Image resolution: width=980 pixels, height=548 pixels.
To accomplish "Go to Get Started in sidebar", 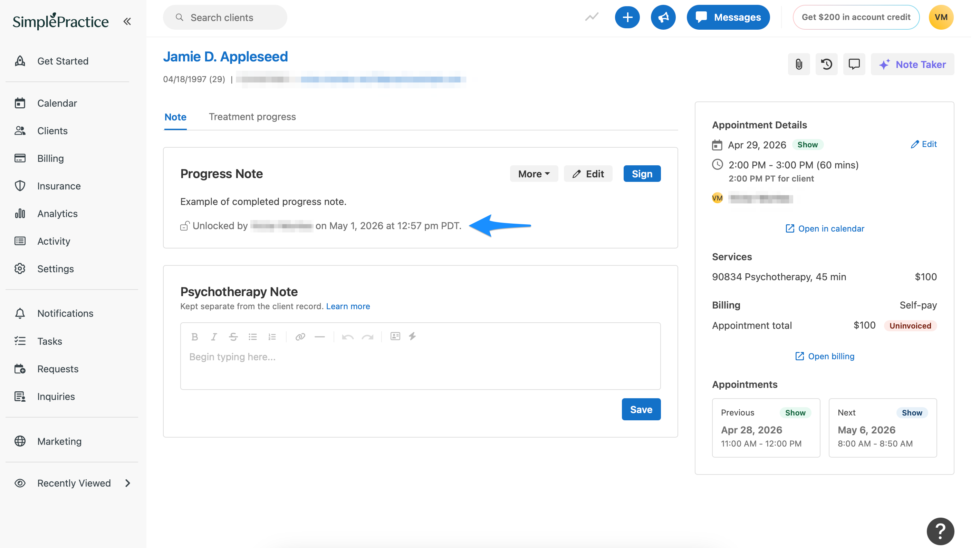I will click(63, 61).
